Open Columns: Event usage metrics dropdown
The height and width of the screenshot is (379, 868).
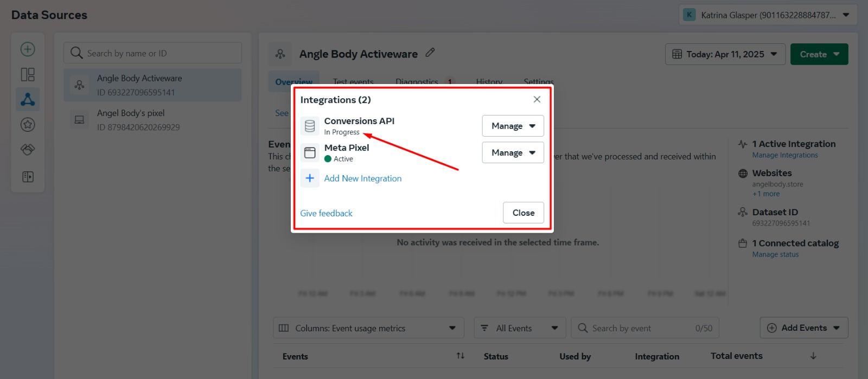[x=368, y=328]
